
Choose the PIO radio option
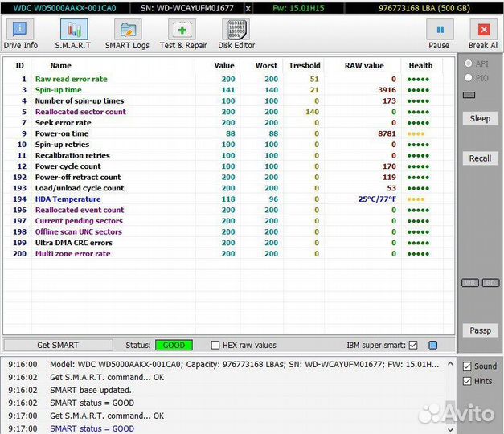(469, 78)
